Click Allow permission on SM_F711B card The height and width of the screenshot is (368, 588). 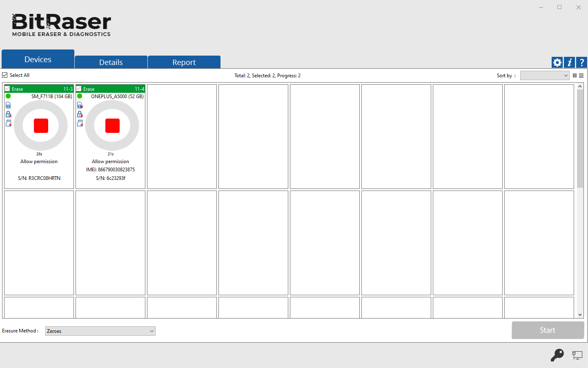[39, 162]
